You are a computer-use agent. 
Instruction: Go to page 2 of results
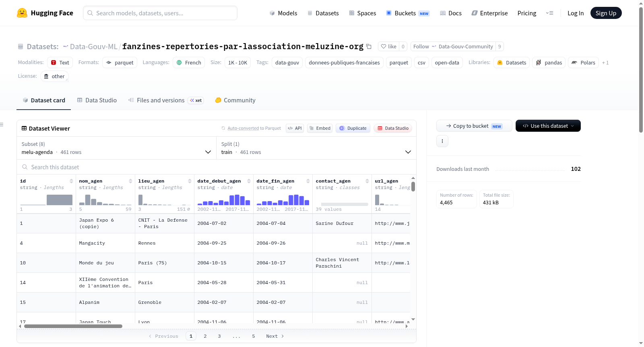point(205,336)
